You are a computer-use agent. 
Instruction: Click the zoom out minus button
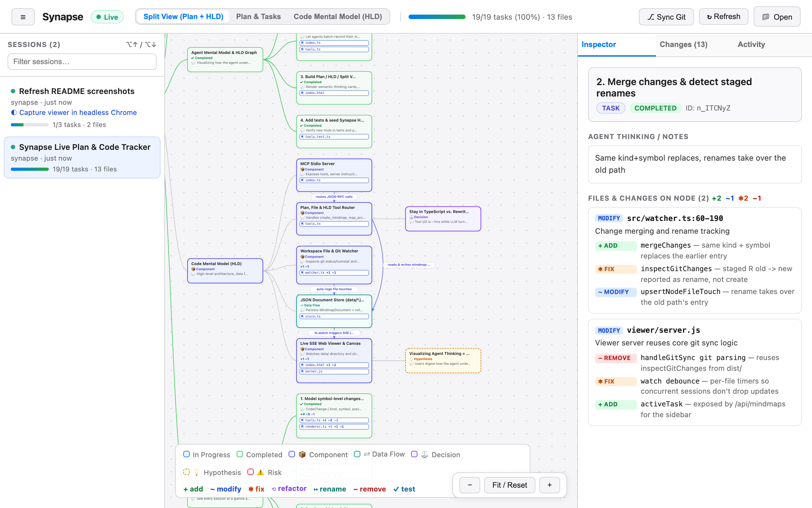(x=469, y=485)
